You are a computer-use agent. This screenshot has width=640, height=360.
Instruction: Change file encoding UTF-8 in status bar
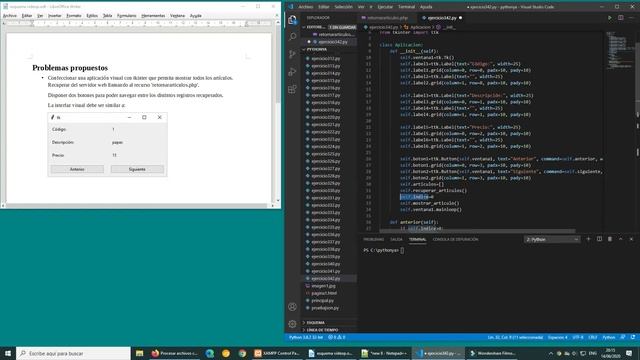point(578,338)
